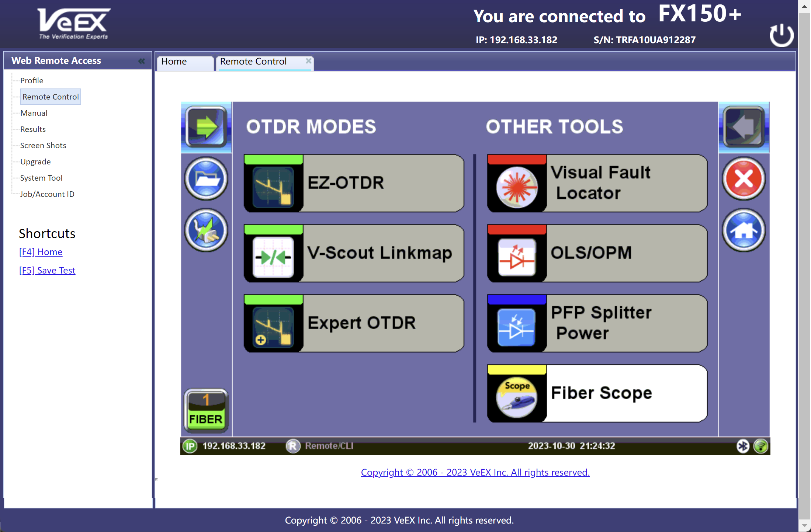Click the status bar IP 192.168.33.182

point(234,446)
